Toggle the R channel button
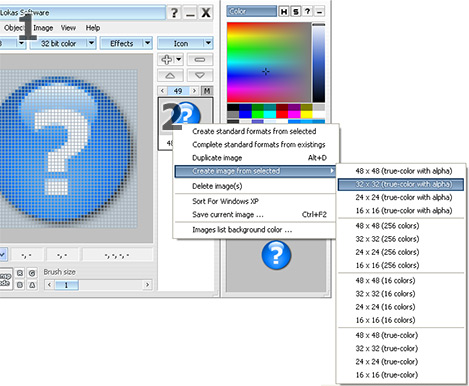This screenshot has height=386, width=469. pyautogui.click(x=20, y=273)
